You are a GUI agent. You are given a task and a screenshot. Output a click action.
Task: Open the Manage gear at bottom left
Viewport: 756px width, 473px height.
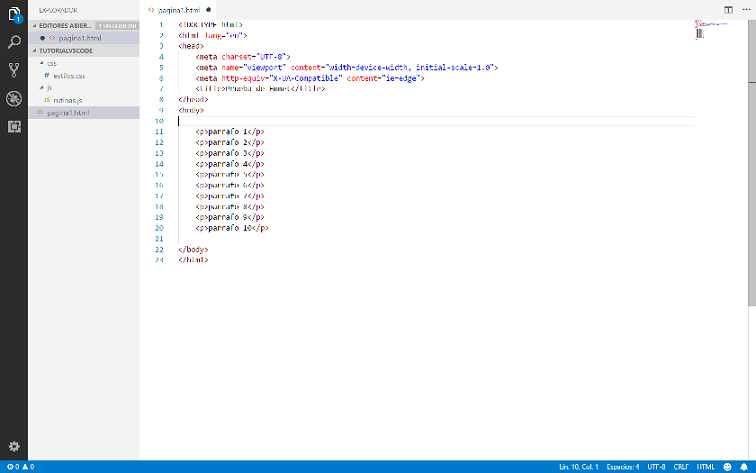[x=14, y=446]
